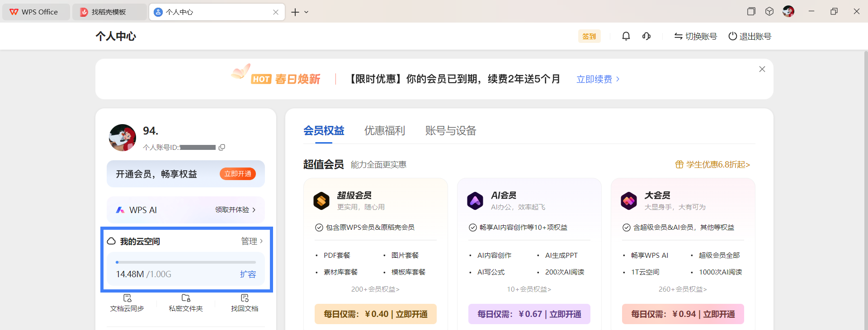Select the 会员权益 tab

tap(324, 131)
